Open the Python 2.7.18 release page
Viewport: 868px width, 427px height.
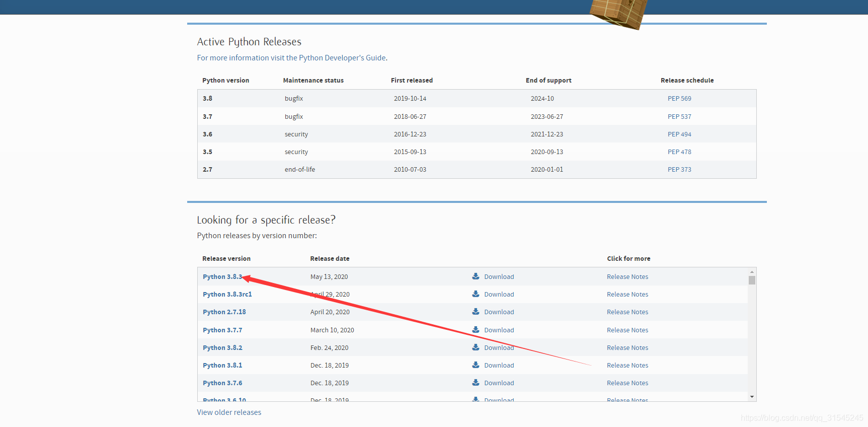pyautogui.click(x=224, y=312)
